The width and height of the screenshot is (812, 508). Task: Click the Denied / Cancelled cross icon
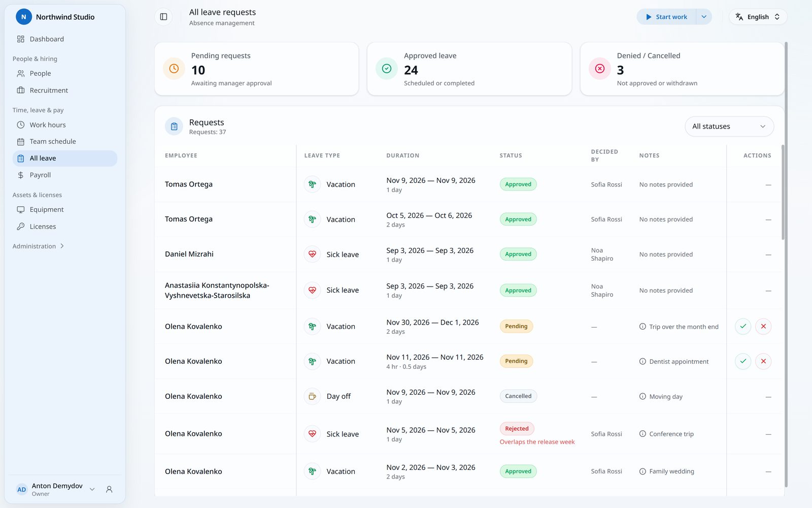(x=599, y=69)
